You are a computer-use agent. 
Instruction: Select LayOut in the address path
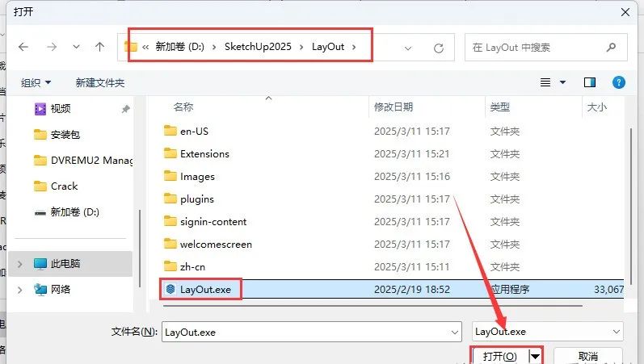point(328,47)
